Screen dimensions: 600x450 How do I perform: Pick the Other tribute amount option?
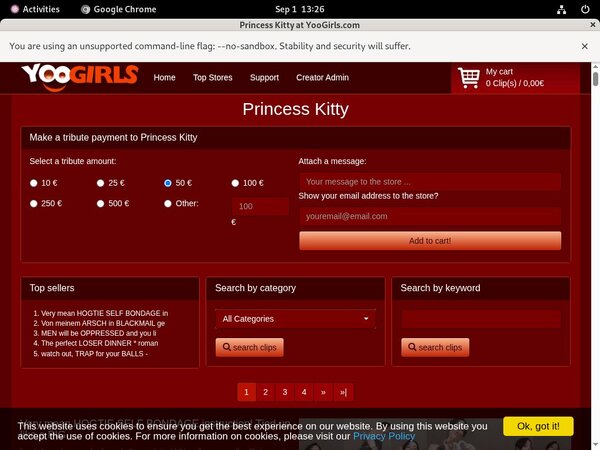coord(168,204)
